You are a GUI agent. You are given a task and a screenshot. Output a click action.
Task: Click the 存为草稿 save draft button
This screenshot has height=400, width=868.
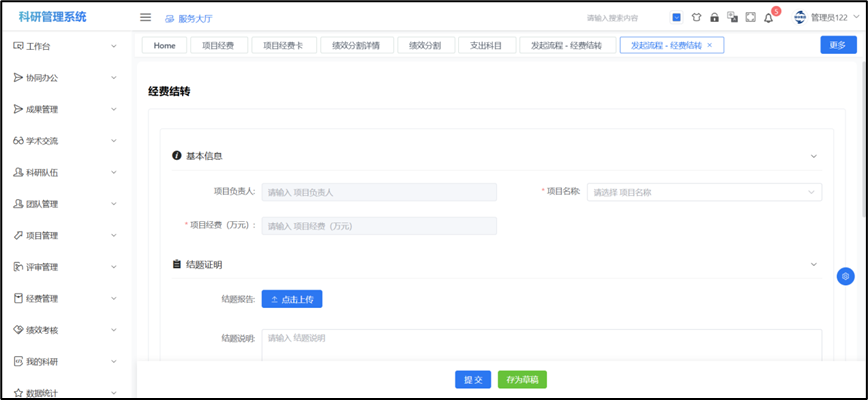522,380
